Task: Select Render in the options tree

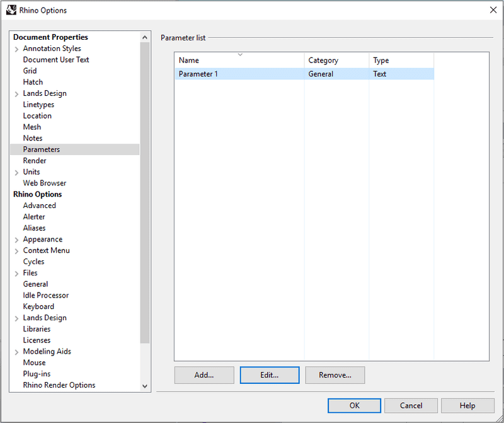Action: coord(35,161)
